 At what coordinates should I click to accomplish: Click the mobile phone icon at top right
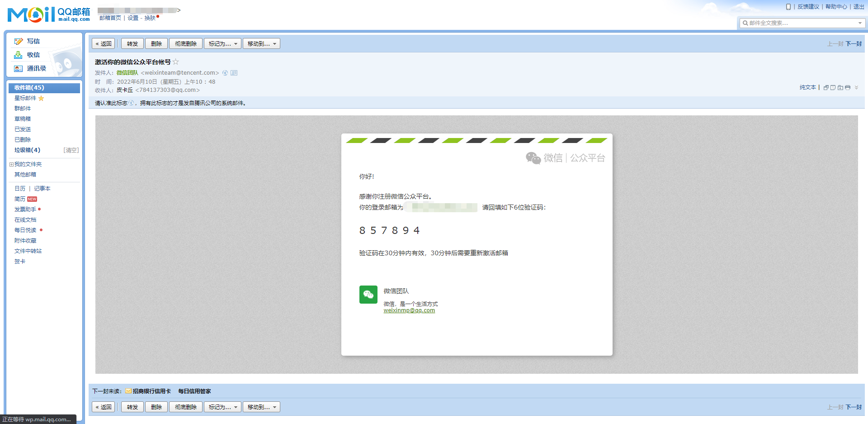click(x=788, y=7)
